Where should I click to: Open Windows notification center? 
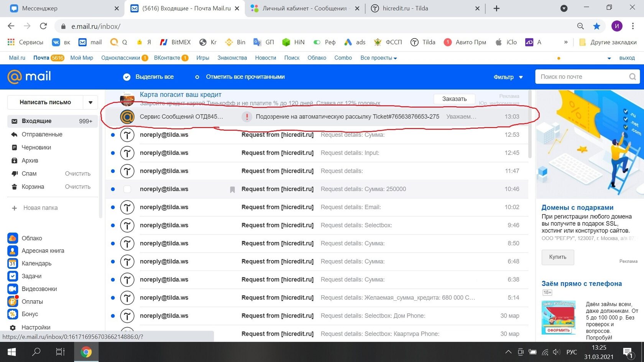click(x=628, y=352)
